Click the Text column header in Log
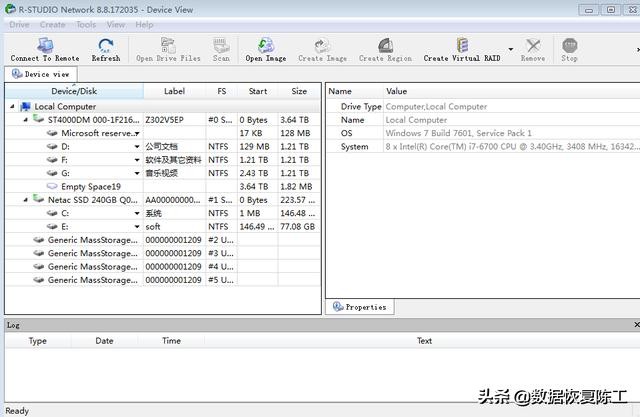The image size is (640, 417). pos(424,341)
